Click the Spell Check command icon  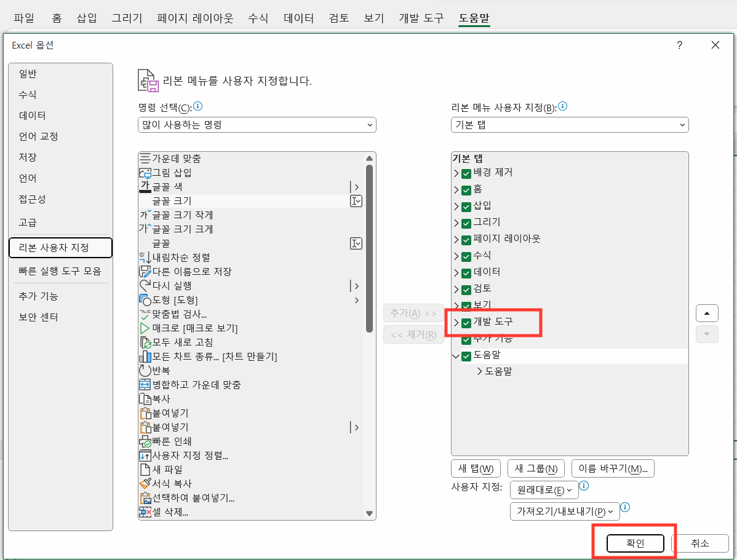(145, 314)
